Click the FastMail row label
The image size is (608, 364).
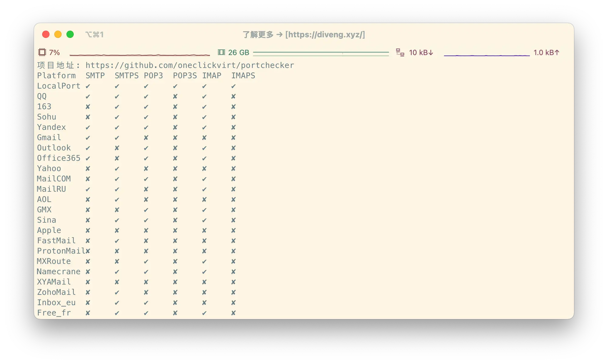pos(56,241)
